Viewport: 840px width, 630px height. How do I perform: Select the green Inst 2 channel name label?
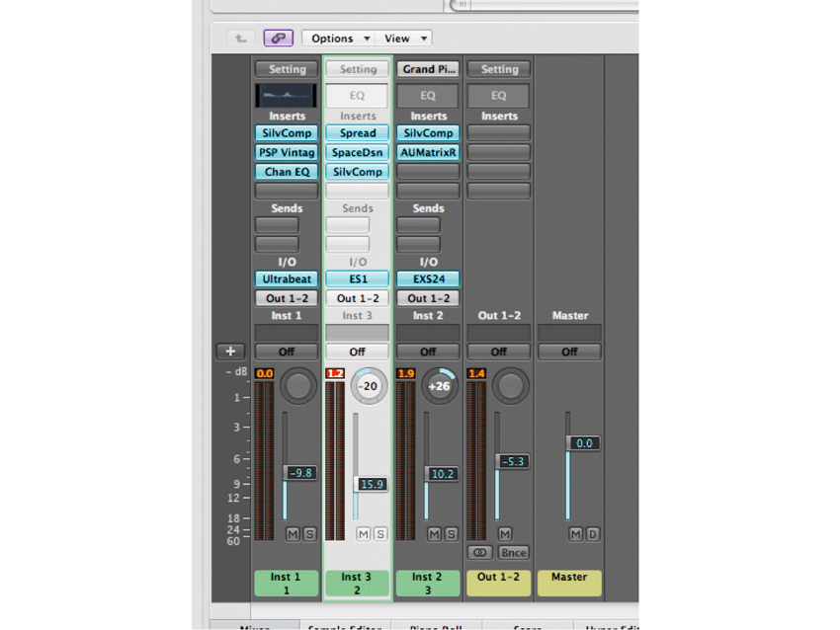click(x=428, y=583)
